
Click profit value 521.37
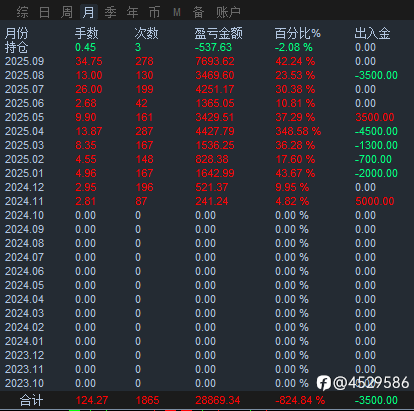point(212,187)
